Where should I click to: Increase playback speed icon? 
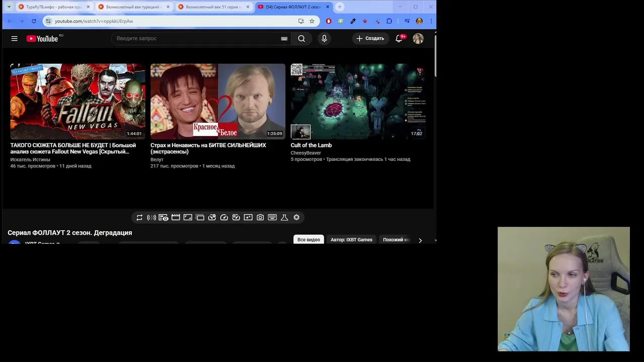click(236, 217)
